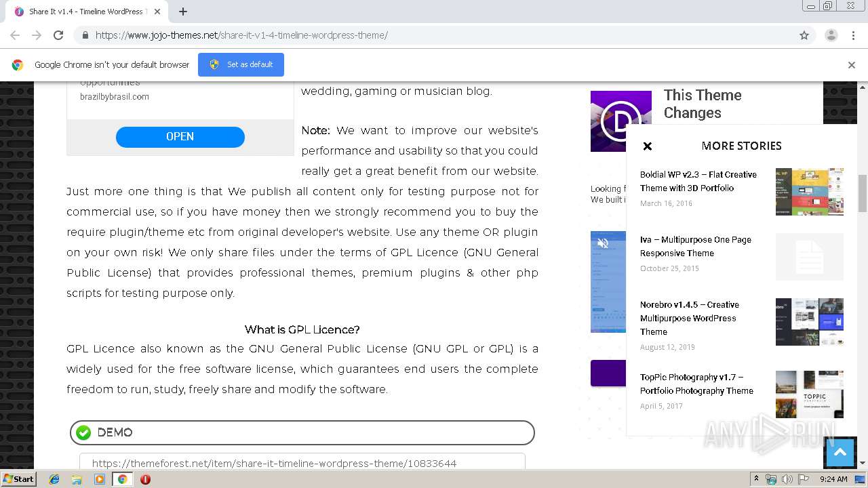Click the Boldial WP story thumbnail
Viewport: 868px width, 488px height.
[x=810, y=192]
